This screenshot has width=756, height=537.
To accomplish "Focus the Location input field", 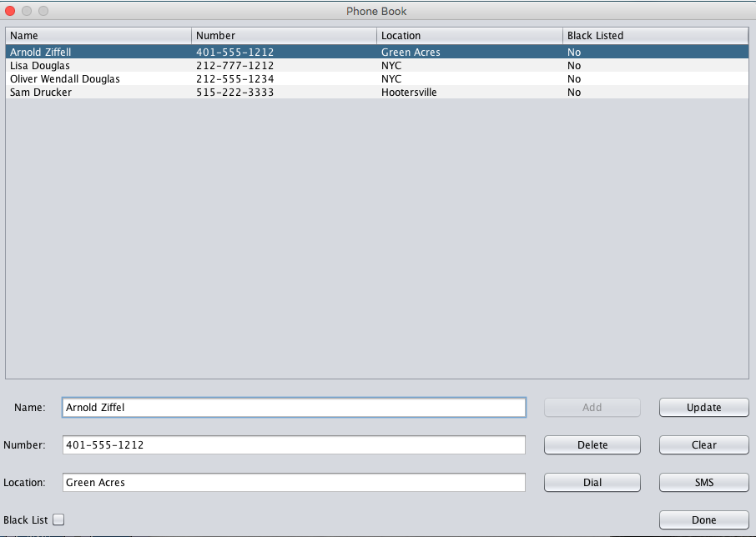I will pyautogui.click(x=294, y=483).
